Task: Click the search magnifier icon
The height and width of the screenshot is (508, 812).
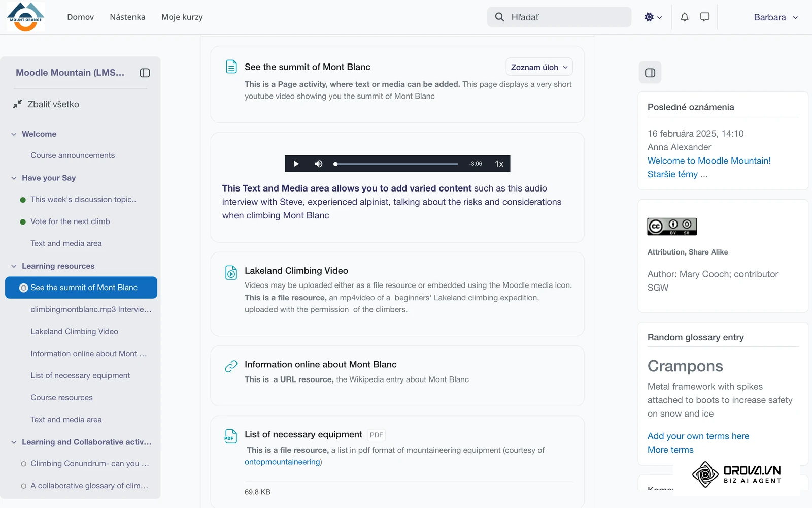Action: tap(499, 17)
